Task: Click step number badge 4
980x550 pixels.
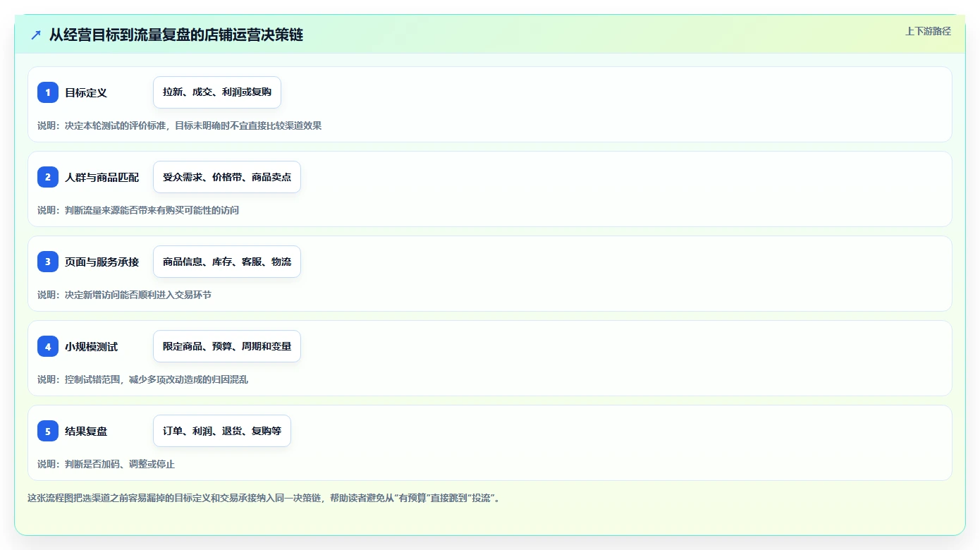Action: coord(48,346)
